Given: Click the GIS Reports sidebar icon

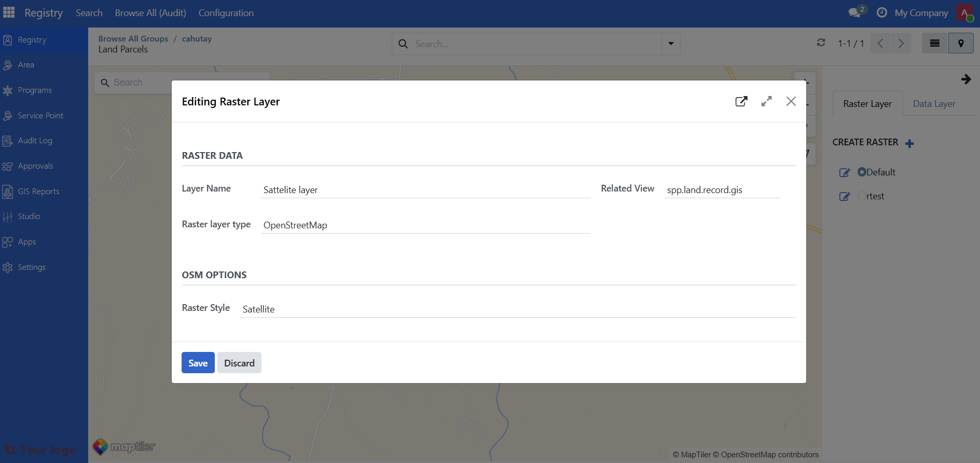Looking at the screenshot, I should click(x=7, y=192).
